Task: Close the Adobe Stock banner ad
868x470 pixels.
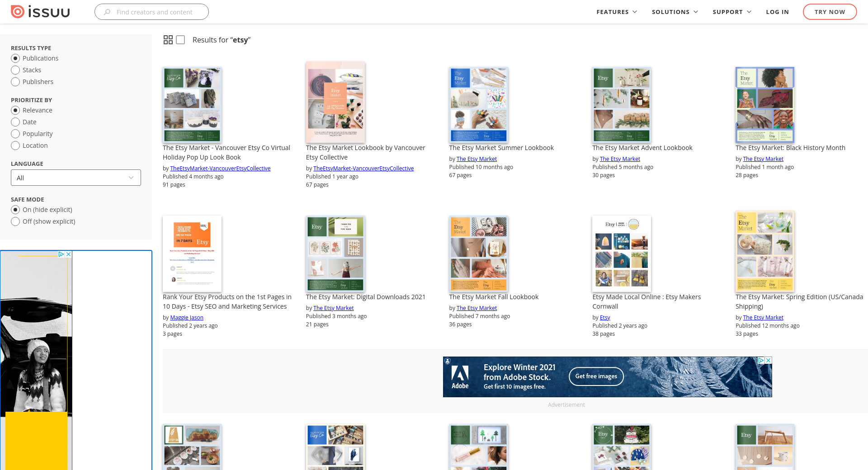Action: (x=768, y=360)
